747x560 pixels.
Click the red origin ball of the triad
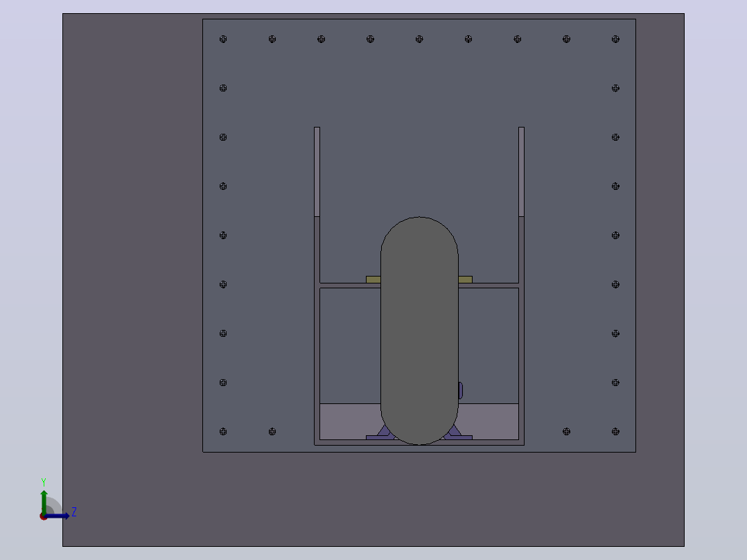tap(43, 517)
